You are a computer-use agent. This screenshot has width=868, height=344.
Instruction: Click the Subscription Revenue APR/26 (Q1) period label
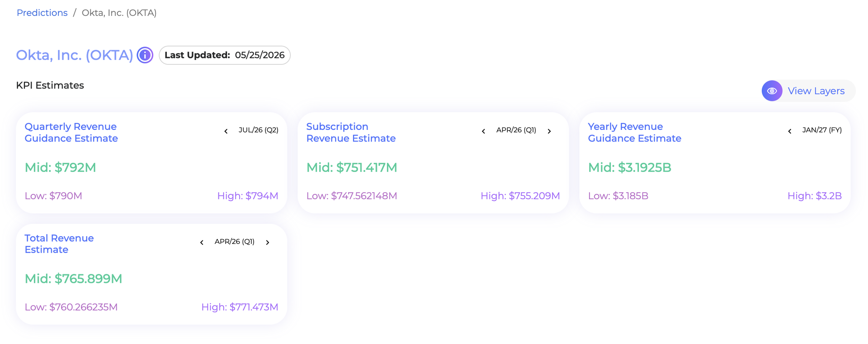[516, 130]
